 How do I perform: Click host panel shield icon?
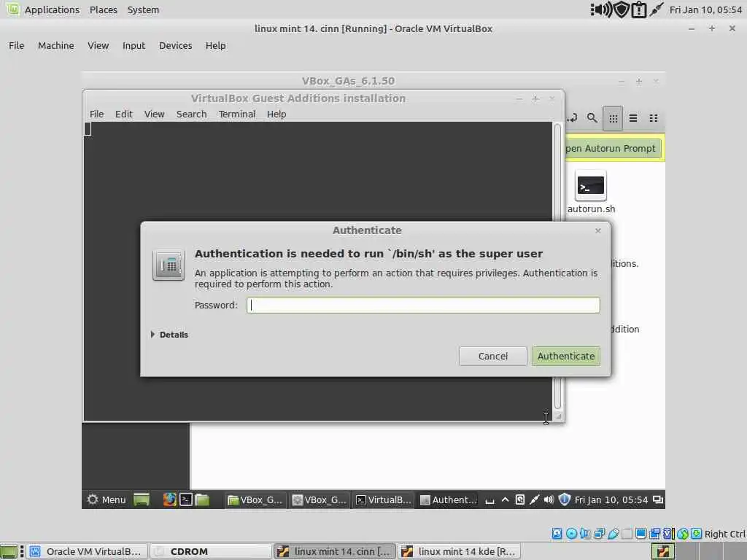tap(622, 9)
